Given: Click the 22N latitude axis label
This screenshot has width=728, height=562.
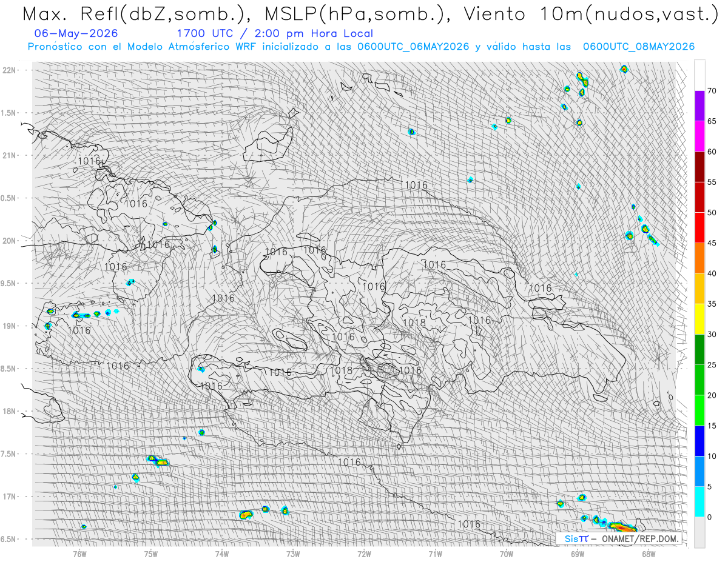Looking at the screenshot, I should tap(10, 70).
